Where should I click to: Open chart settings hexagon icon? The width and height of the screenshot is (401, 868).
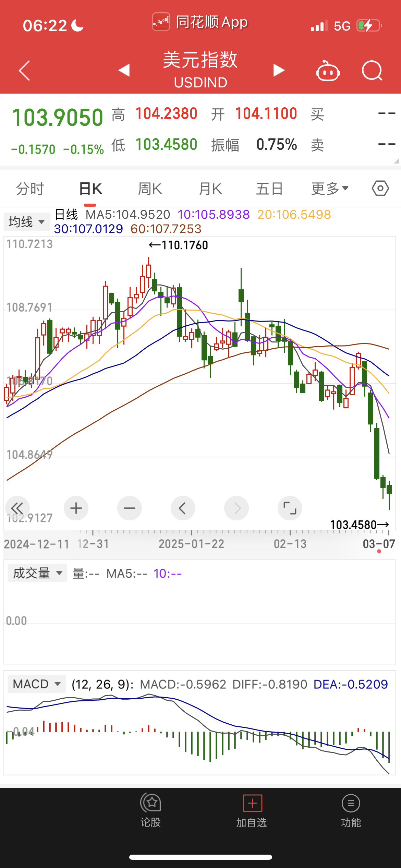pyautogui.click(x=380, y=189)
